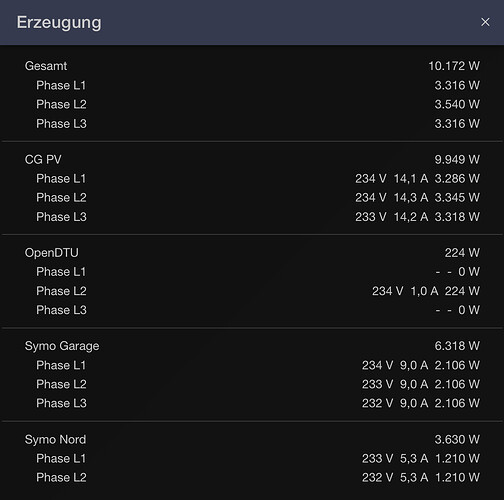Click Symo Nord Phase L2 label

tap(61, 478)
